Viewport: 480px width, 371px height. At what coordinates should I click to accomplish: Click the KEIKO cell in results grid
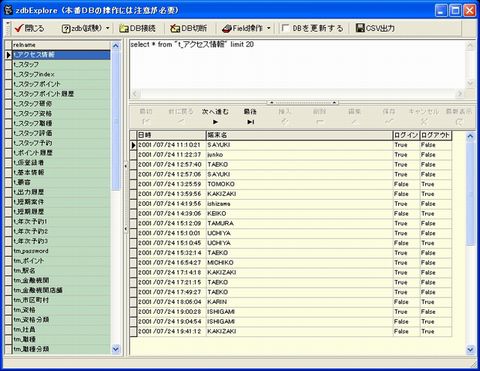299,213
